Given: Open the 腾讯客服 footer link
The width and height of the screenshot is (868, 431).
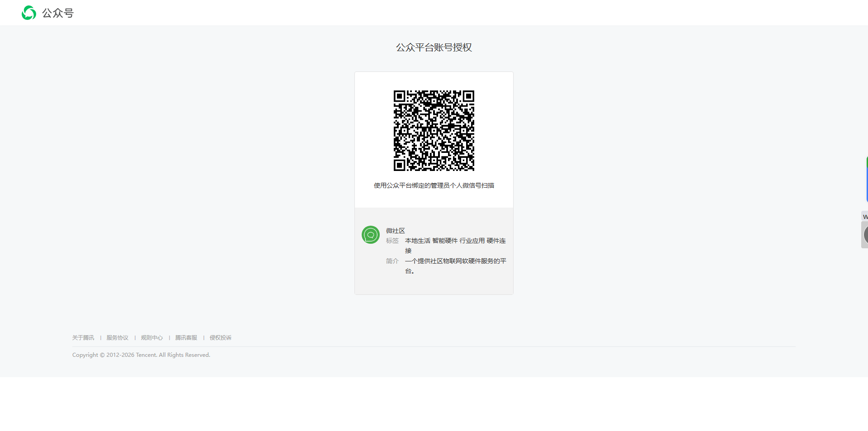Looking at the screenshot, I should 186,338.
